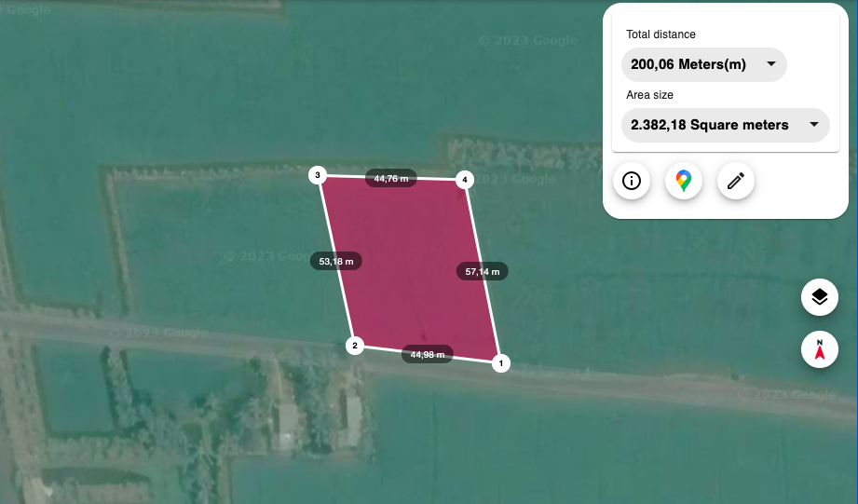
Task: Select vertex marker number 2
Action: pyautogui.click(x=355, y=346)
